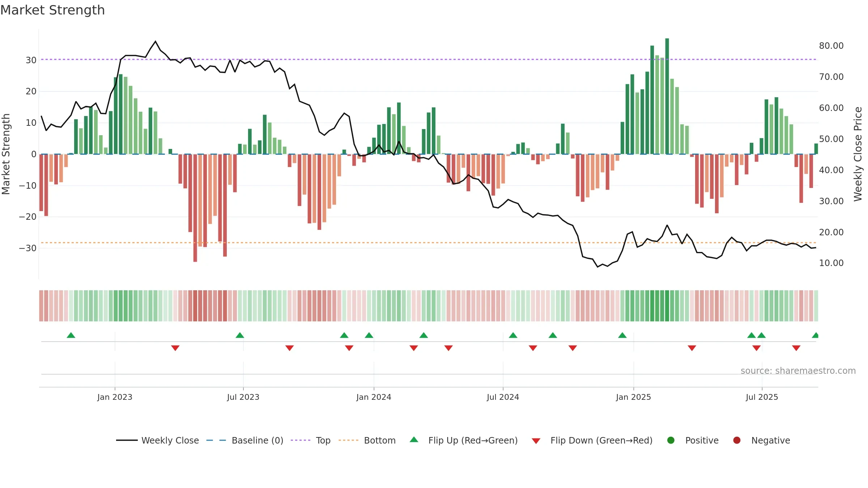Image resolution: width=868 pixels, height=488 pixels.
Task: Click the '30.00' price axis label
Action: tap(831, 201)
